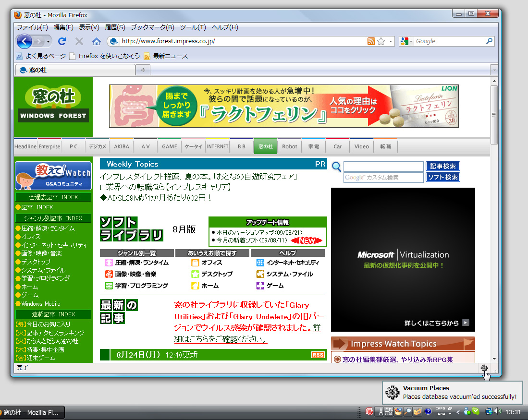Open the 履歴(S) menu
This screenshot has width=528, height=420.
tap(115, 27)
